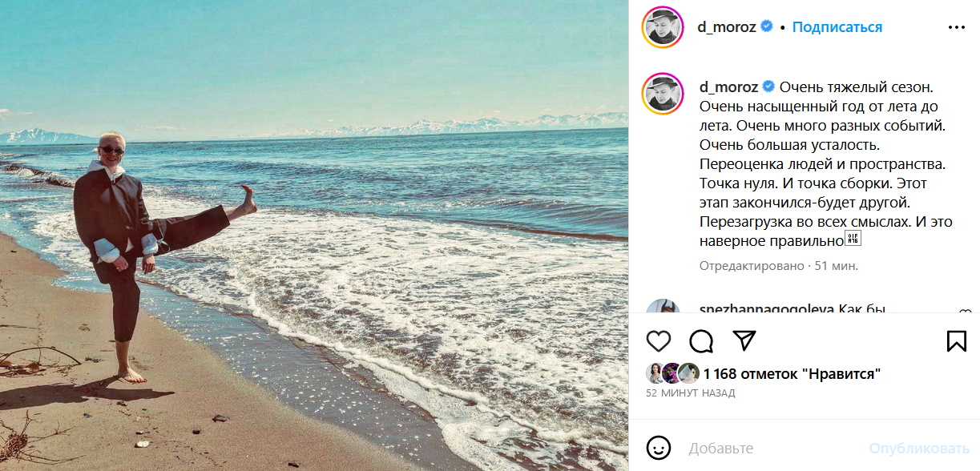The width and height of the screenshot is (980, 471).
Task: Open snezhannagogoleva commenter avatar
Action: [663, 307]
